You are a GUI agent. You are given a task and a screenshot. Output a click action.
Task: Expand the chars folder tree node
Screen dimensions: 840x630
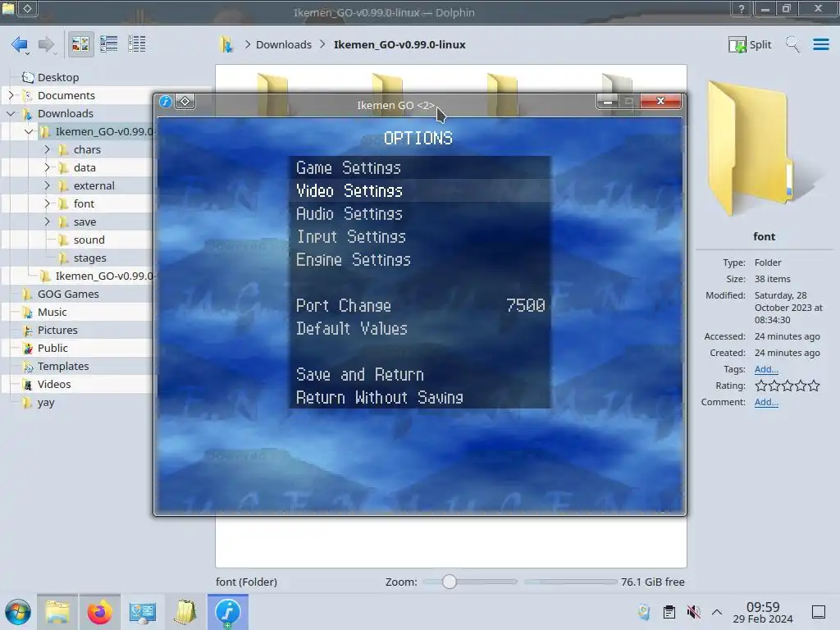(x=47, y=149)
